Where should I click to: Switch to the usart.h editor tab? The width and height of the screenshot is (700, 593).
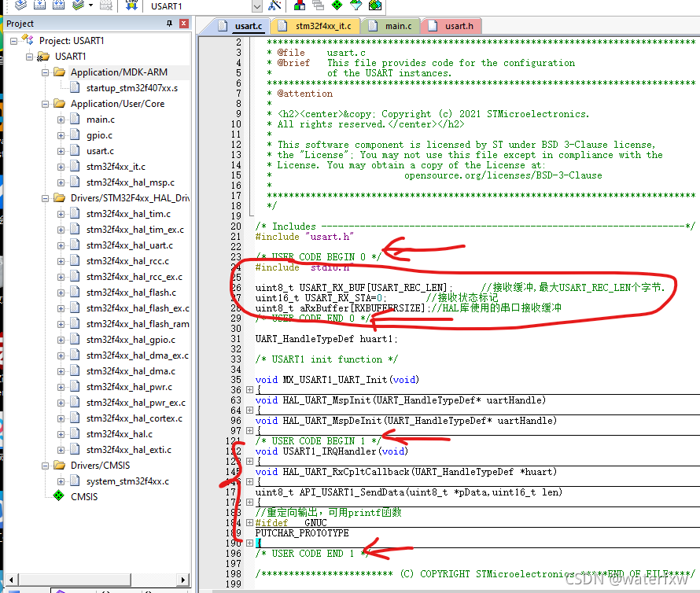click(451, 26)
